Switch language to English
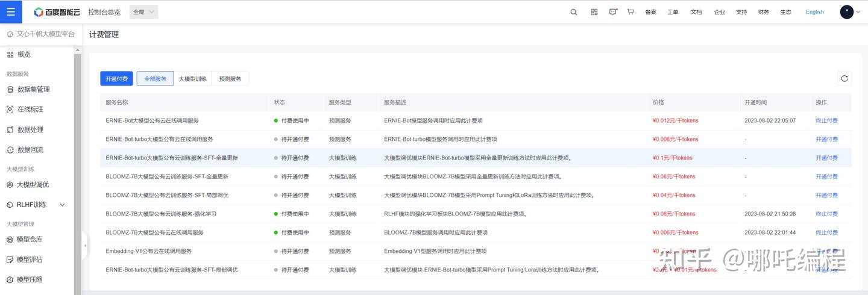This screenshot has width=868, height=295. coord(815,12)
